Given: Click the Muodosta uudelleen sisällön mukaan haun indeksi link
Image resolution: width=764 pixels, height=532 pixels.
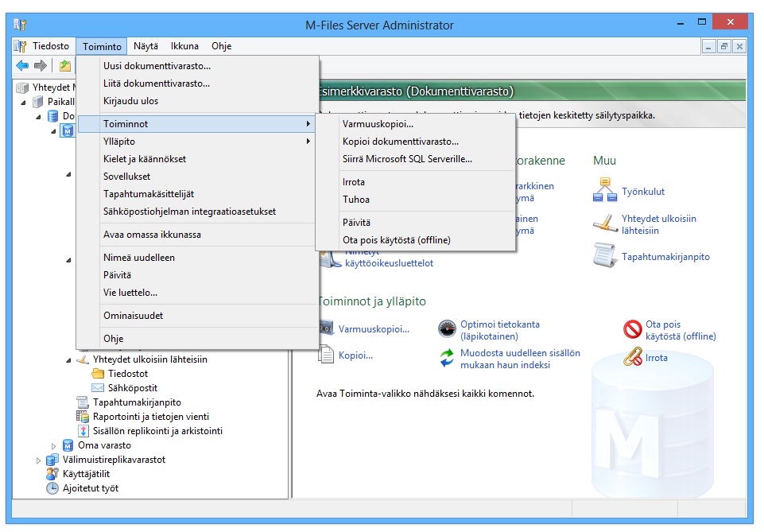Looking at the screenshot, I should click(x=521, y=359).
